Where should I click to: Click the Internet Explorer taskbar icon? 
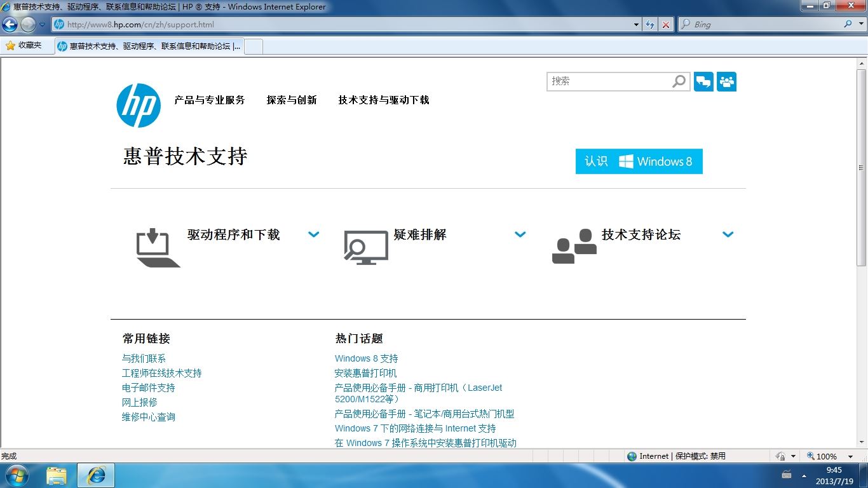96,475
